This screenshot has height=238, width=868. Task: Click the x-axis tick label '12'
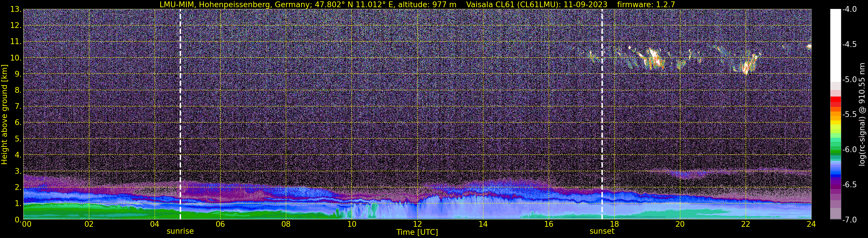click(417, 224)
